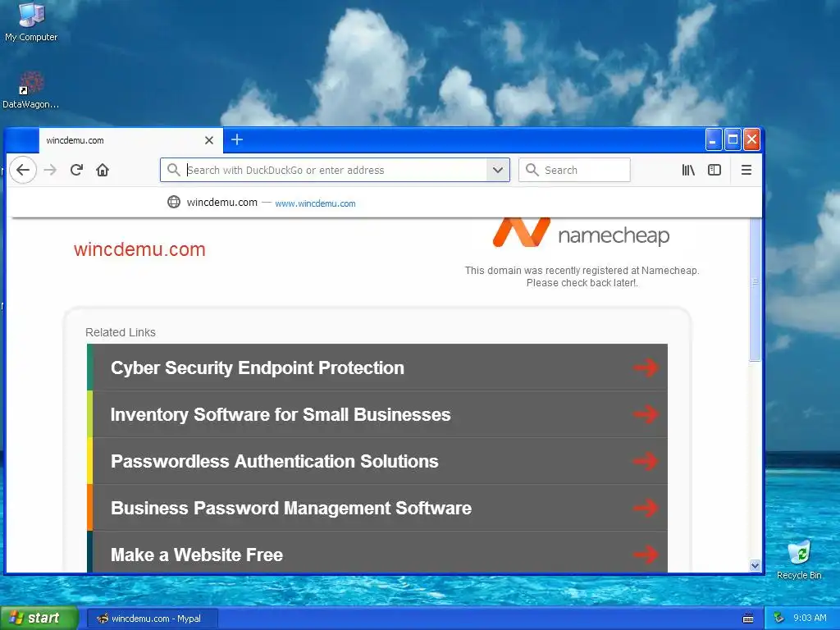Click the 9:03 AM taskbar clock
This screenshot has height=630, width=840.
[810, 619]
